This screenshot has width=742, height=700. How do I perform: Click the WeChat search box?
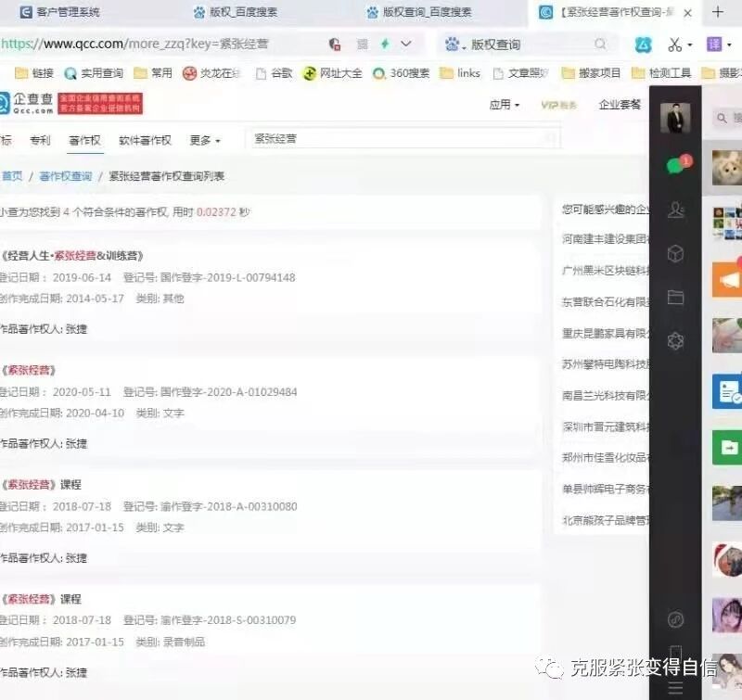(x=727, y=118)
